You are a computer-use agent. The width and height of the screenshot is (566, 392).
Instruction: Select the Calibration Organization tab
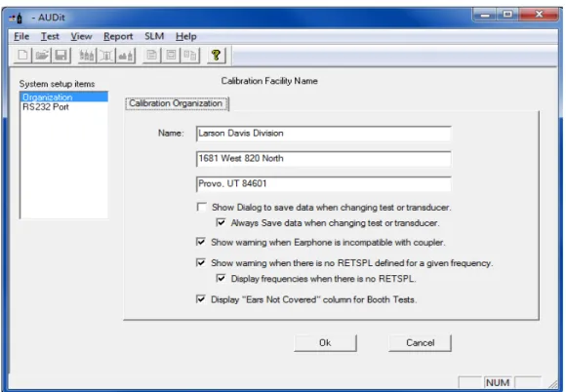point(177,103)
